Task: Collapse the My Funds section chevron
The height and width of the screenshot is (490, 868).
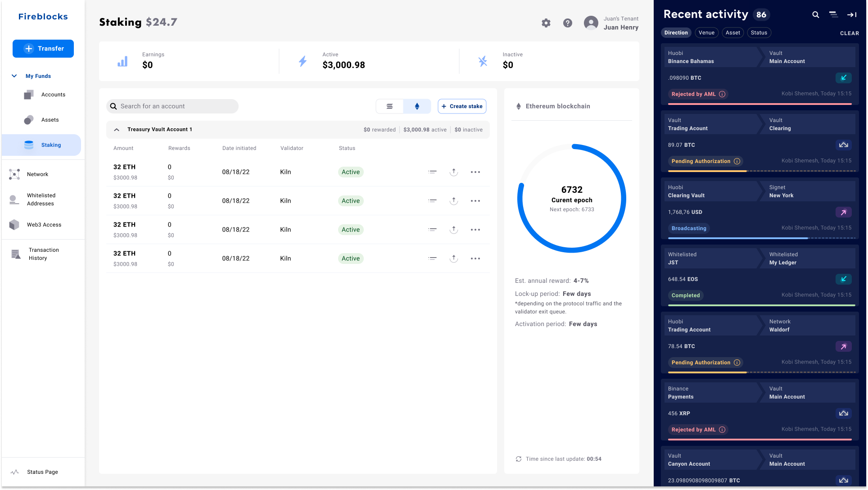Action: click(14, 76)
